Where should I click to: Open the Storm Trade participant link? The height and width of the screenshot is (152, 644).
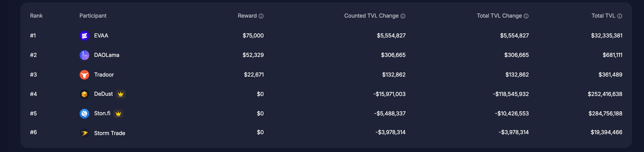point(109,133)
